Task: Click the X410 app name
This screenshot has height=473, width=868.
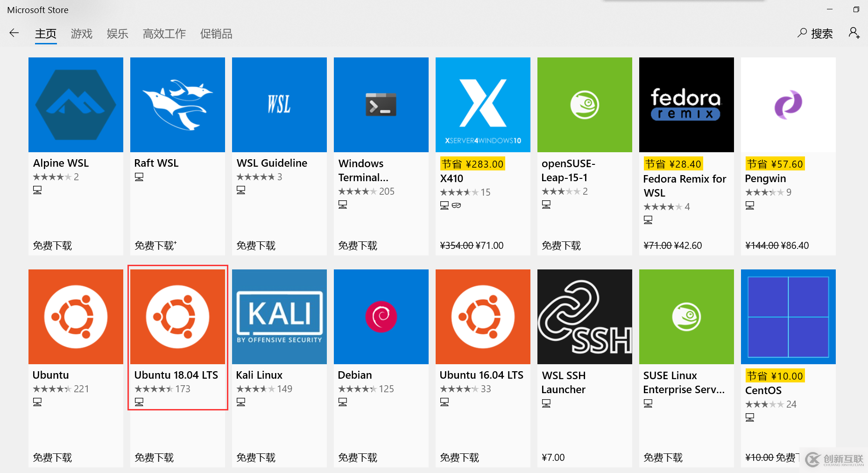Action: point(452,178)
